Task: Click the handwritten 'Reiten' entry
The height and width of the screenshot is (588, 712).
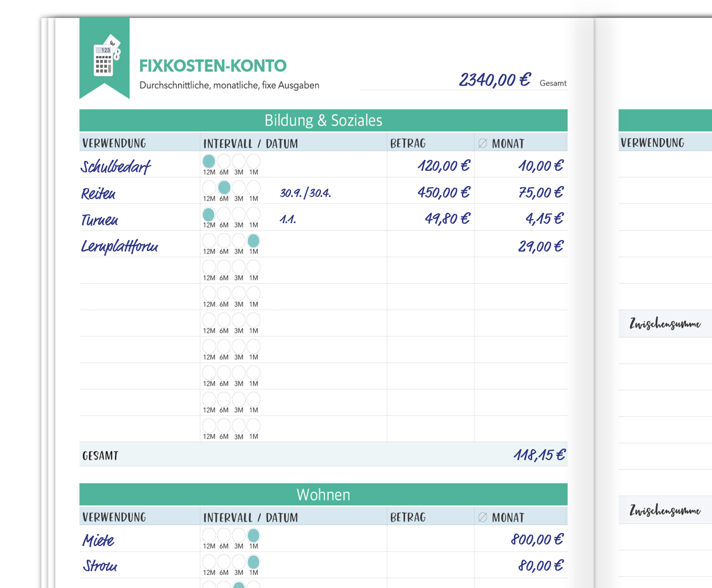Action: point(99,193)
